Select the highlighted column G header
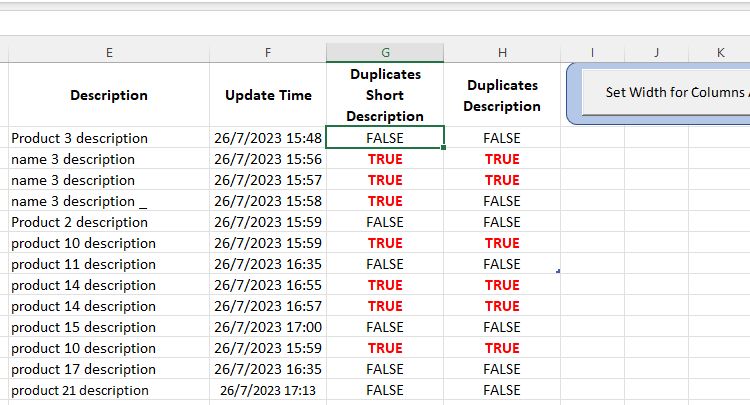750x405 pixels. [x=385, y=53]
